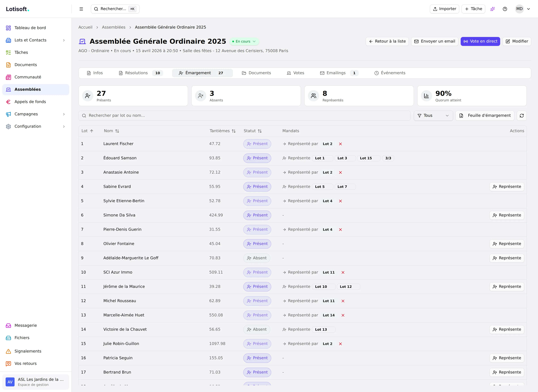Open Vos retours feedback

click(x=36, y=364)
